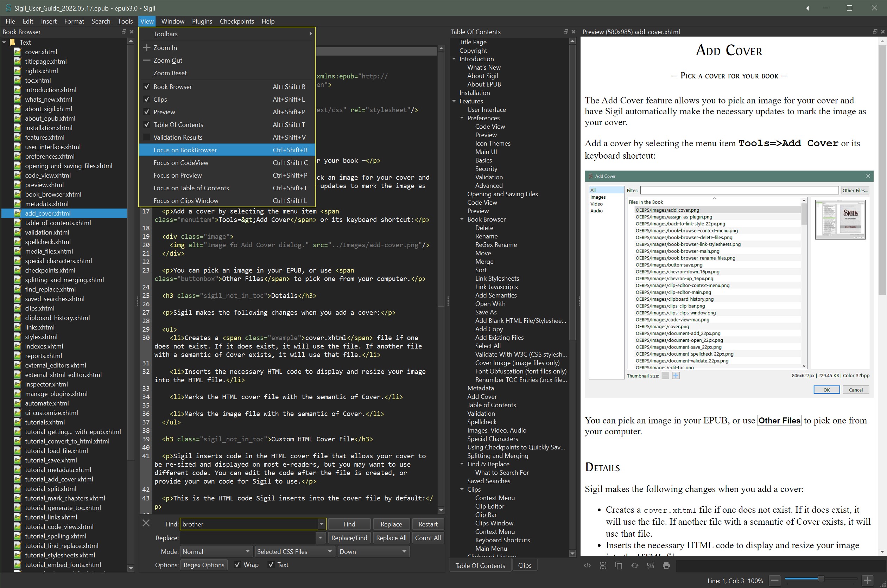The width and height of the screenshot is (887, 588).
Task: Click the zoom in plus button in status bar
Action: pyautogui.click(x=867, y=581)
